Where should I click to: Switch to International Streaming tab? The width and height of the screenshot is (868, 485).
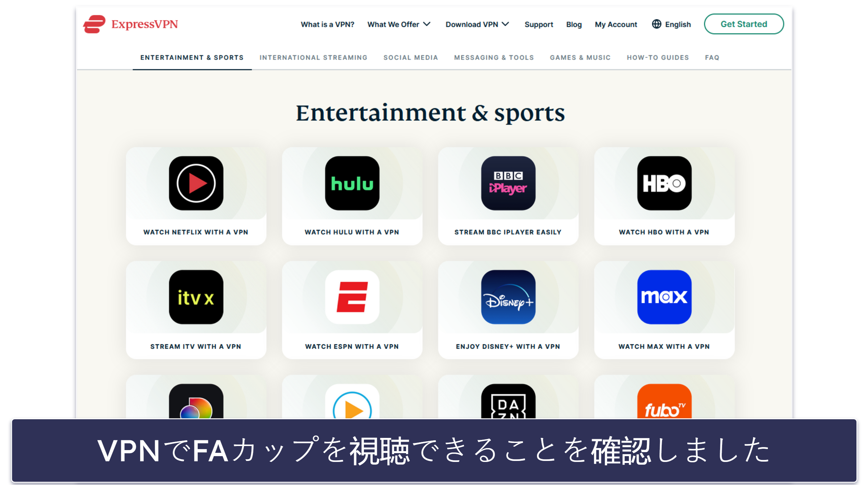(x=313, y=57)
